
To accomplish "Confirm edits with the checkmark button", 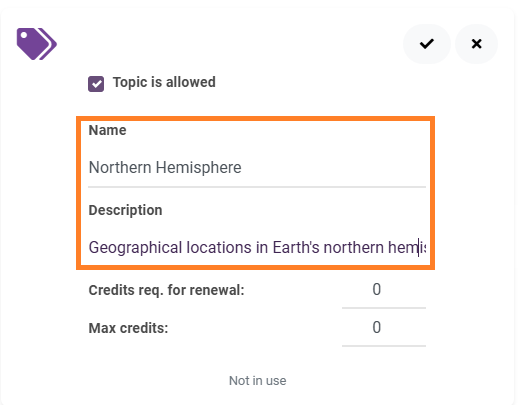I will pyautogui.click(x=427, y=44).
